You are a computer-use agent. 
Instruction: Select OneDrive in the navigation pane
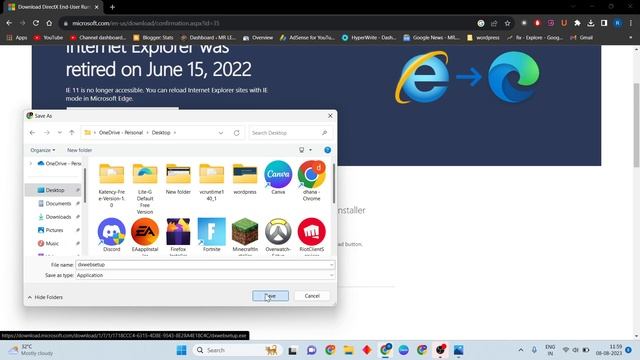point(59,164)
